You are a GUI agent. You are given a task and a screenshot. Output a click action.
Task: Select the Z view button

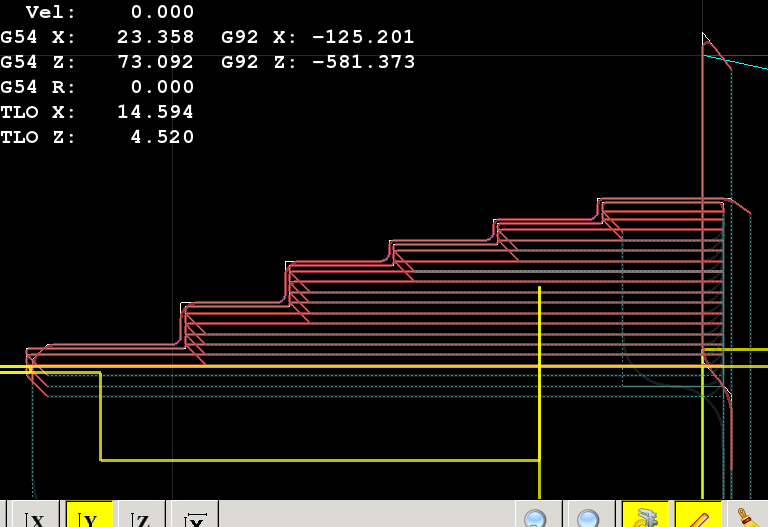click(141, 517)
